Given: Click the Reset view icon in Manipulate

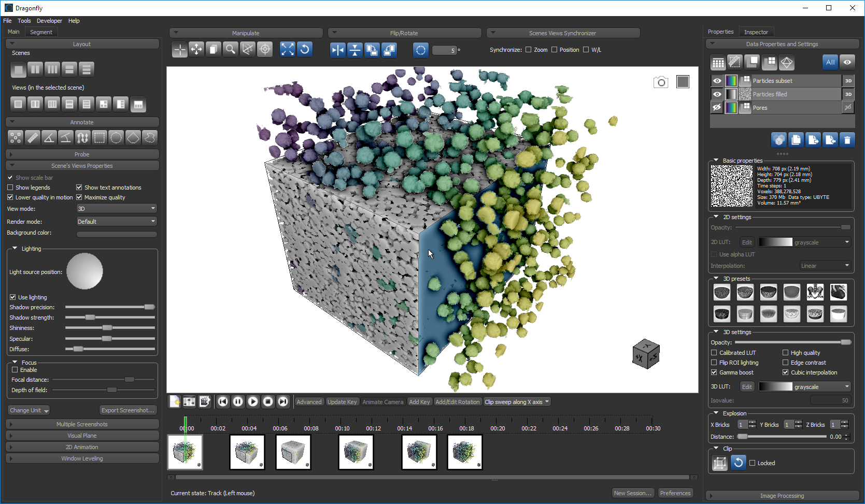Looking at the screenshot, I should [305, 49].
